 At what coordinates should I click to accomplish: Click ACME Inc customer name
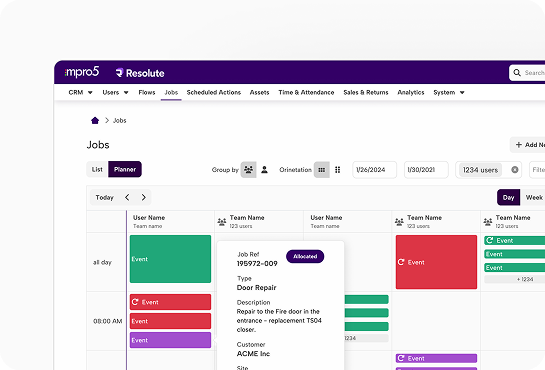(253, 354)
